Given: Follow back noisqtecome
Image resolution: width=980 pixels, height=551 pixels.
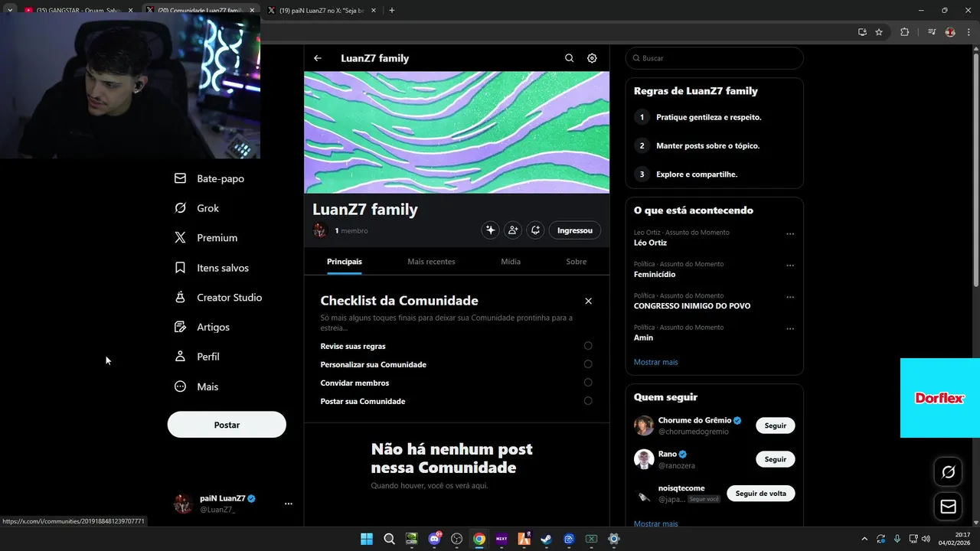Looking at the screenshot, I should coord(761,494).
